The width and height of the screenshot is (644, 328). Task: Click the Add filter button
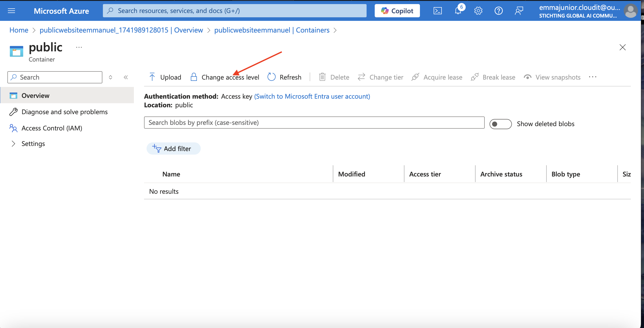point(174,148)
